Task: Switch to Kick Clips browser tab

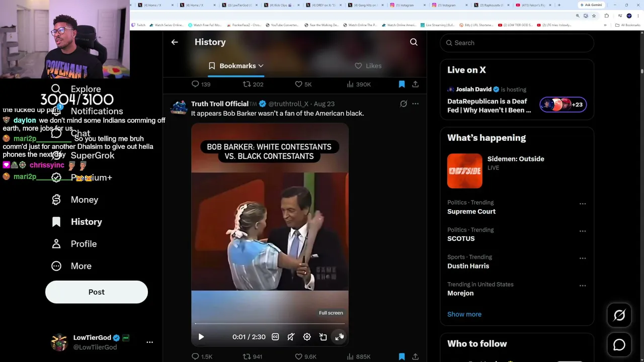Action: [281, 5]
